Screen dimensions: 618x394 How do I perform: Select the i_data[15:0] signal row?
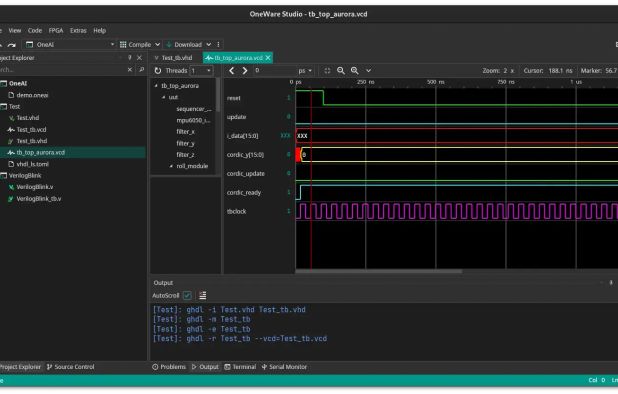point(259,136)
